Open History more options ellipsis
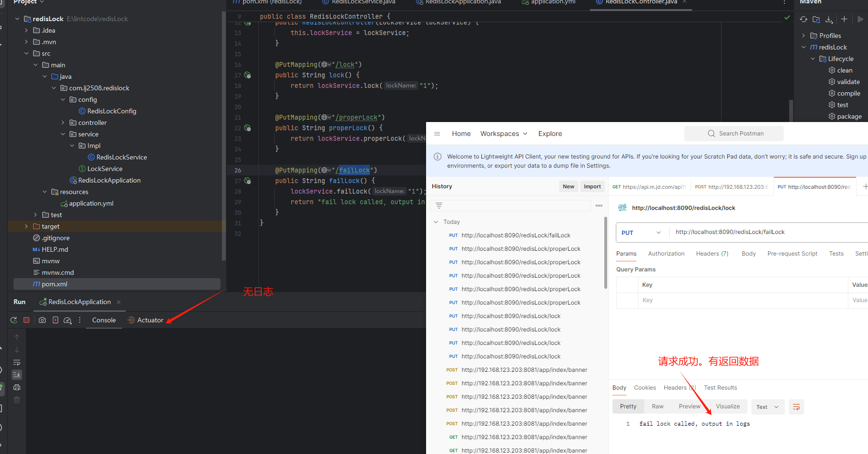868x454 pixels. (599, 206)
